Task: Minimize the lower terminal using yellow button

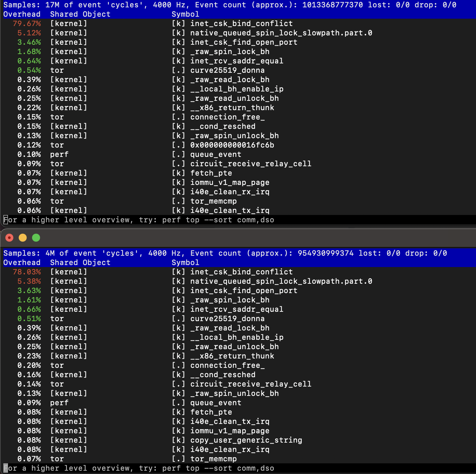Action: coord(23,238)
